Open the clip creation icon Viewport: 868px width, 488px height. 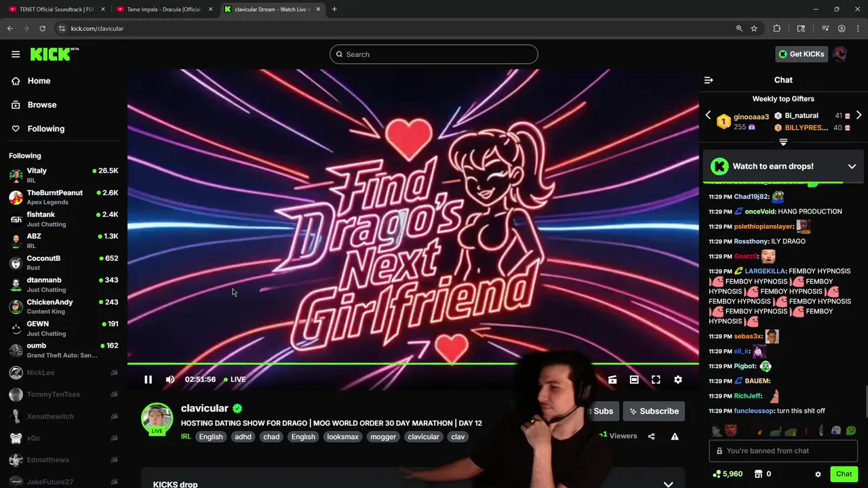click(x=612, y=380)
